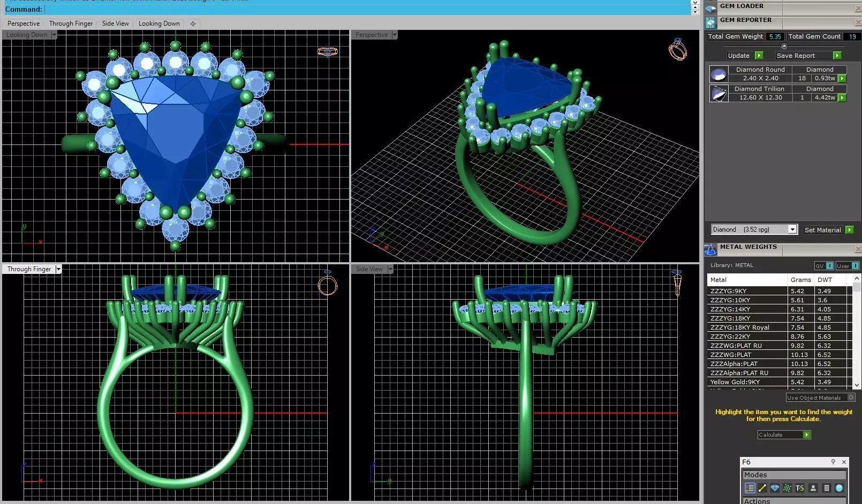Switch to the Looking Down tab

[159, 24]
